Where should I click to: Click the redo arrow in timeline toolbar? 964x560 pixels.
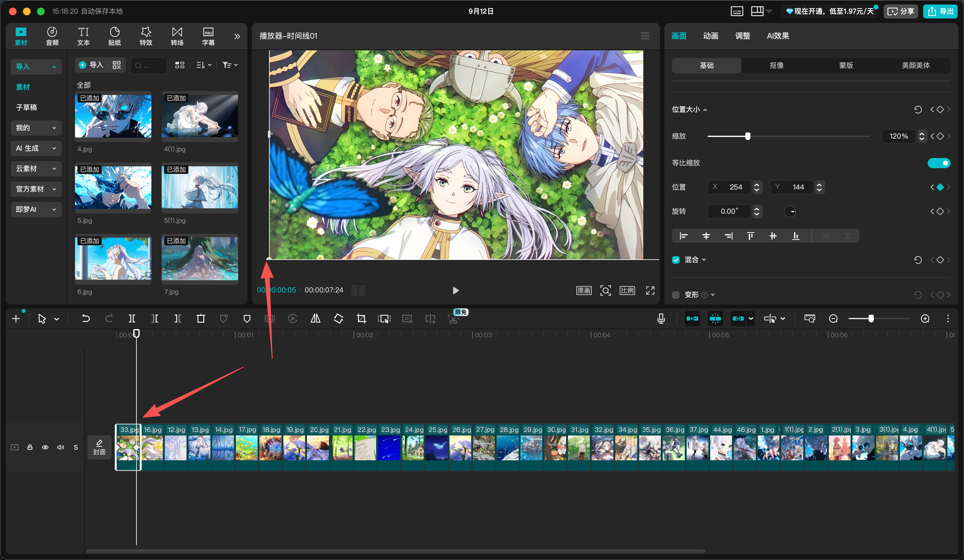point(109,319)
